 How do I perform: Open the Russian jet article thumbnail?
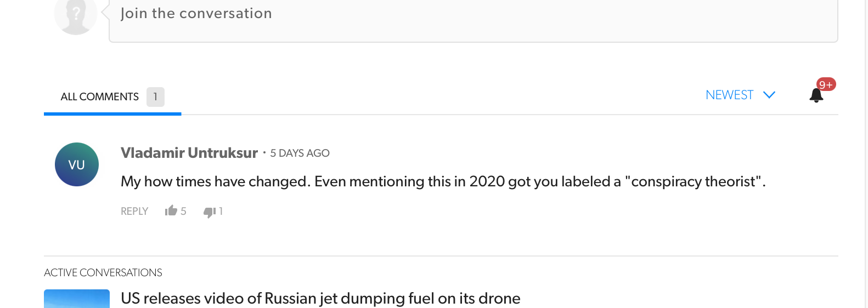click(77, 299)
